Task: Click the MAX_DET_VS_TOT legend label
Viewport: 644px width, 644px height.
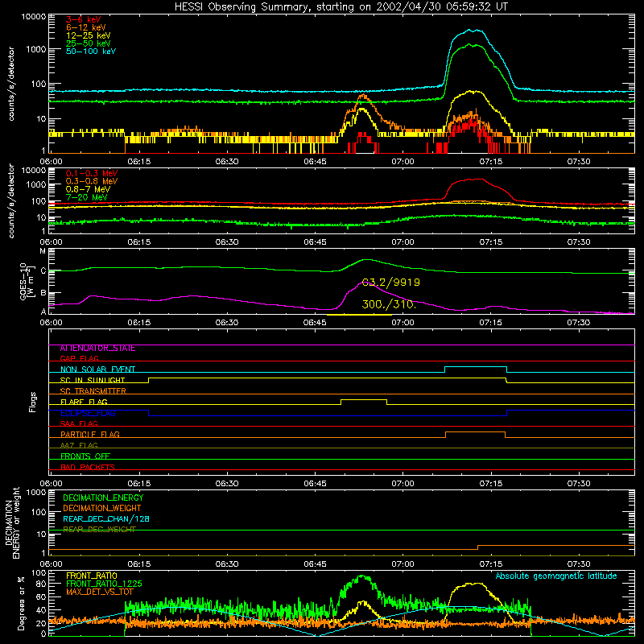Action: (x=100, y=592)
